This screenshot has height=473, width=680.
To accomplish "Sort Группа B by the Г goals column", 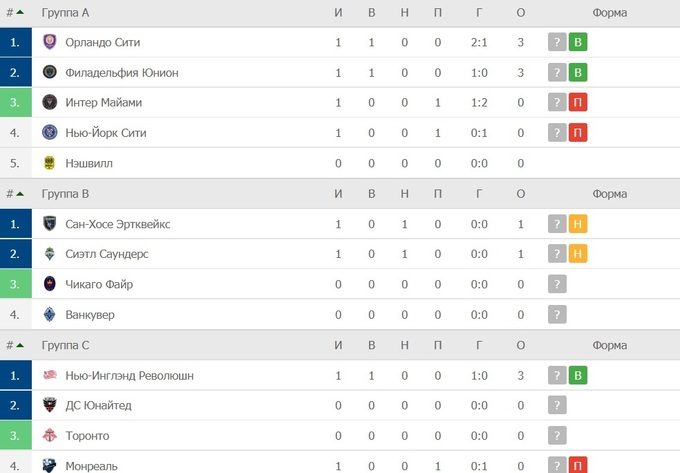I will click(479, 194).
